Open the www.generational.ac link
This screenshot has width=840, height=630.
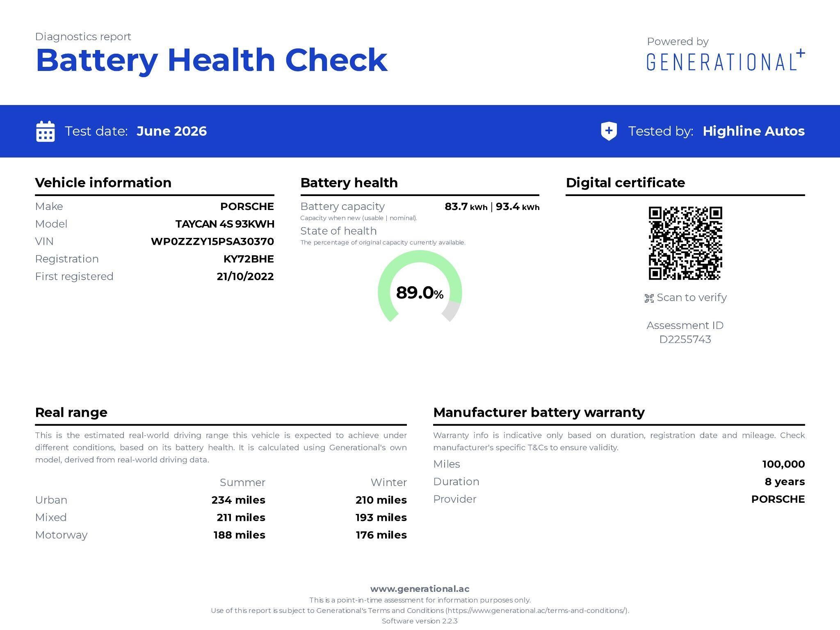point(420,589)
